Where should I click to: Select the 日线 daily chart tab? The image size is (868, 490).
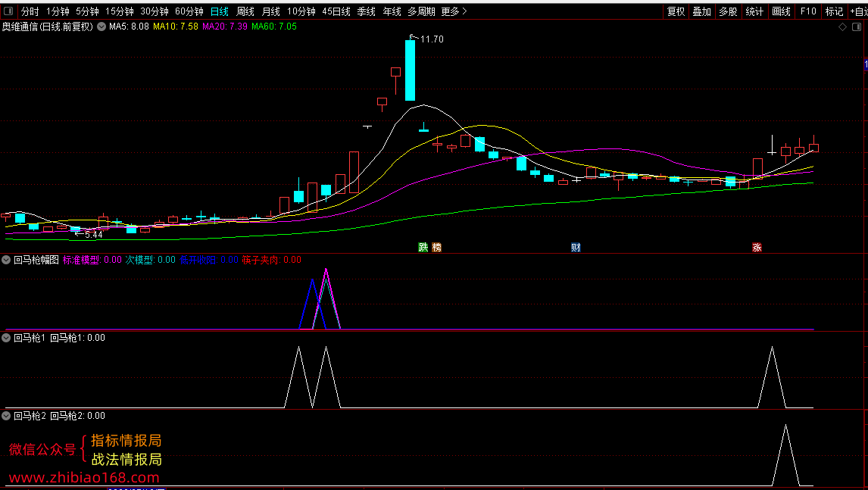click(220, 11)
